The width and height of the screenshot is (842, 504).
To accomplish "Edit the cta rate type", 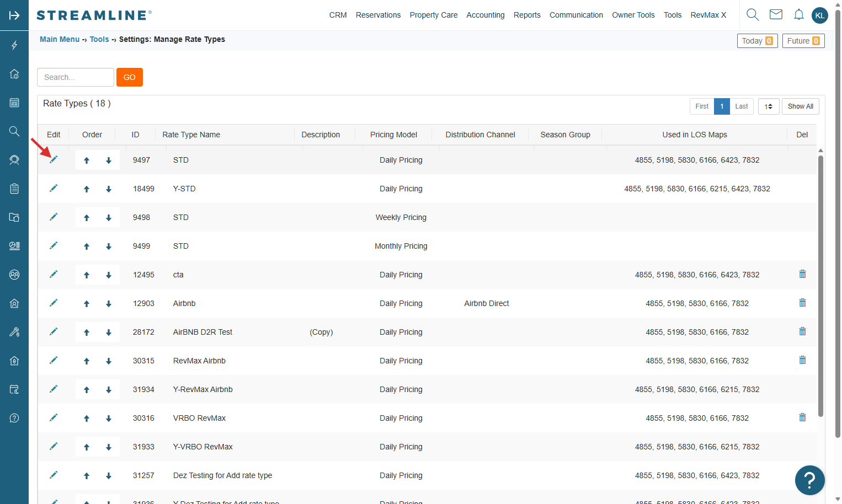I will 54,274.
